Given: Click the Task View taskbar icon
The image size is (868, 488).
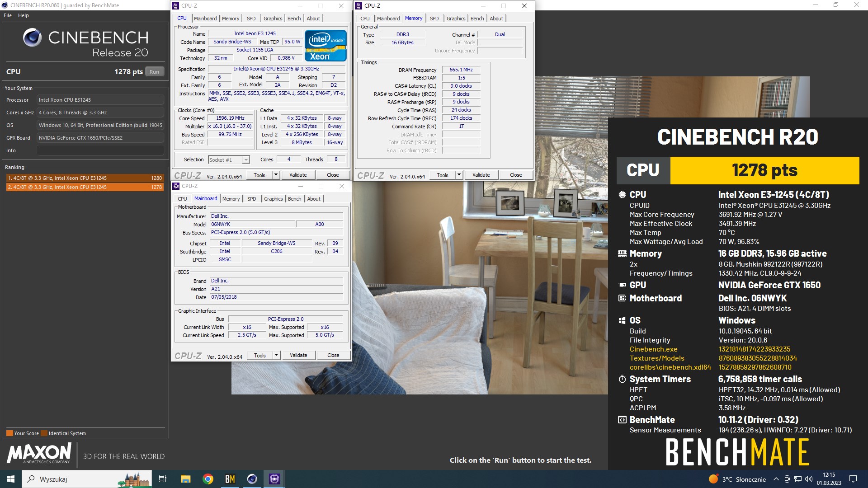Looking at the screenshot, I should (x=163, y=479).
